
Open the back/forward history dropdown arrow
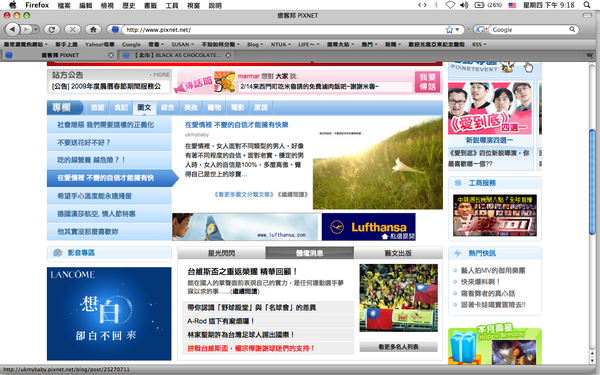click(36, 29)
